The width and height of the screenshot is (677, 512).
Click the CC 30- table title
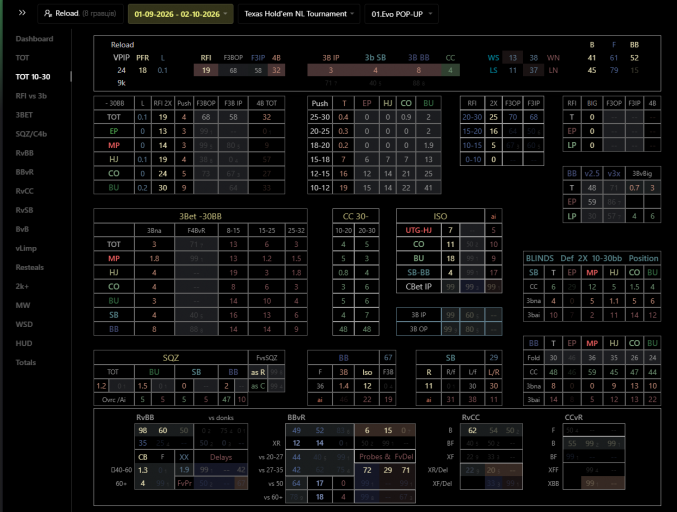coord(355,216)
